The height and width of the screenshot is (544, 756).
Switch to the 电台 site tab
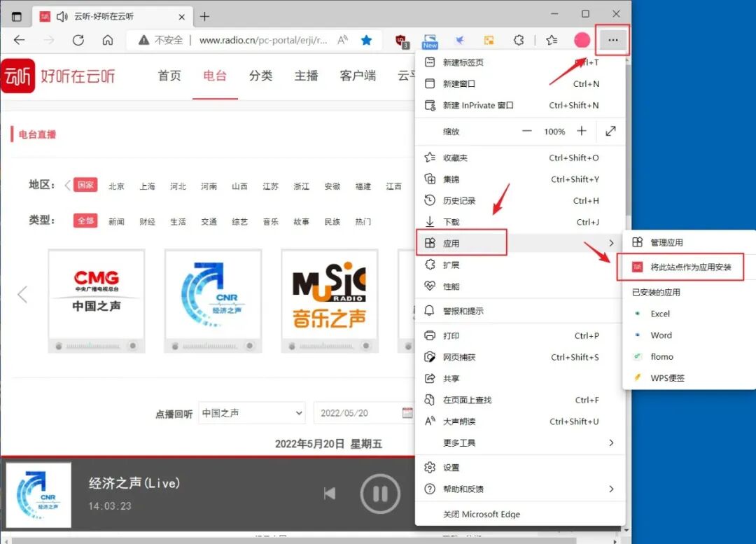pos(215,76)
